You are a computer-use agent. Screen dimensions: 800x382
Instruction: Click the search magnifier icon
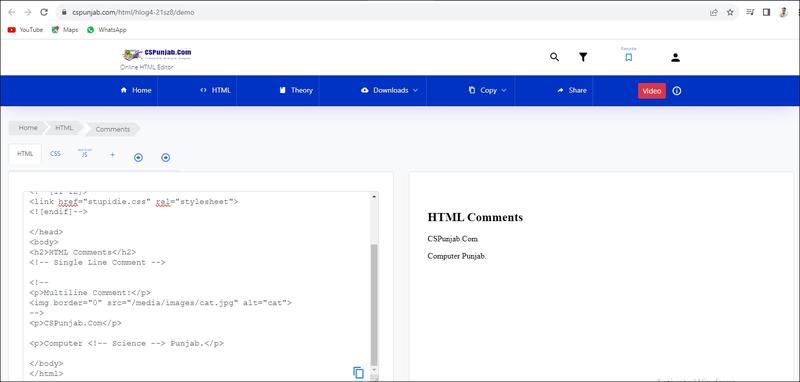click(x=555, y=57)
